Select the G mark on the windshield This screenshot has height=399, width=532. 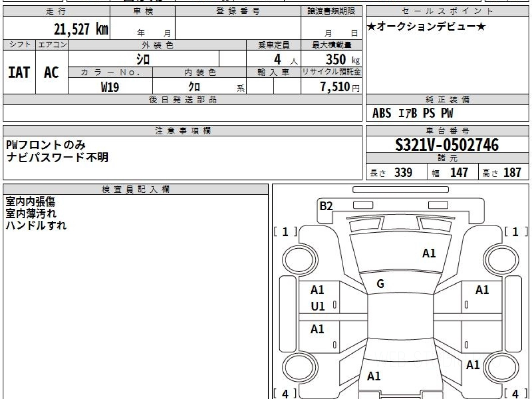[380, 284]
